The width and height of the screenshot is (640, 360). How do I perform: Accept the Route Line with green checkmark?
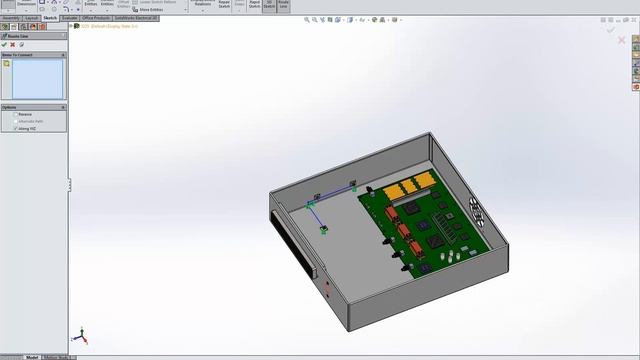coord(4,44)
